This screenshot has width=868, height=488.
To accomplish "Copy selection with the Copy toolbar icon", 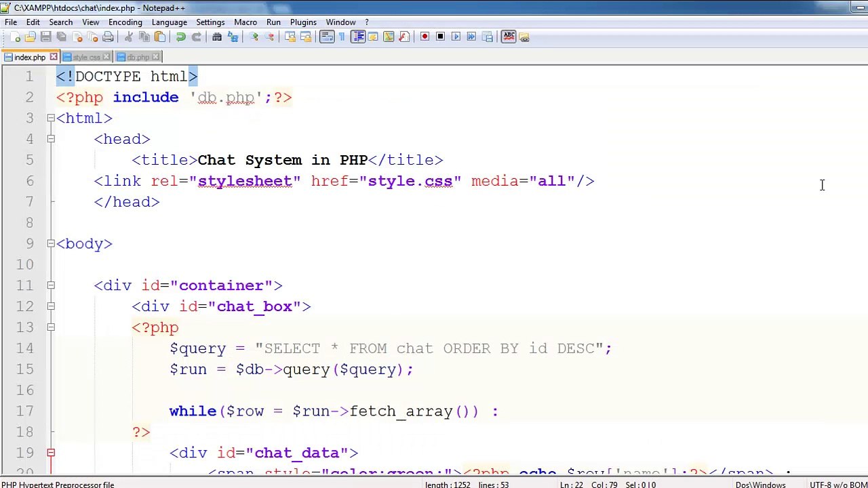I will coord(144,37).
